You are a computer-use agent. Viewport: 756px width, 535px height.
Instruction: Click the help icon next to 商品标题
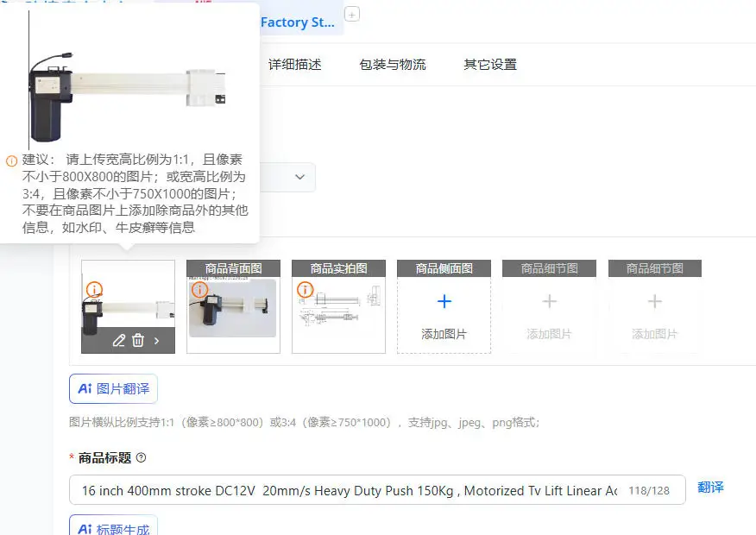(141, 457)
